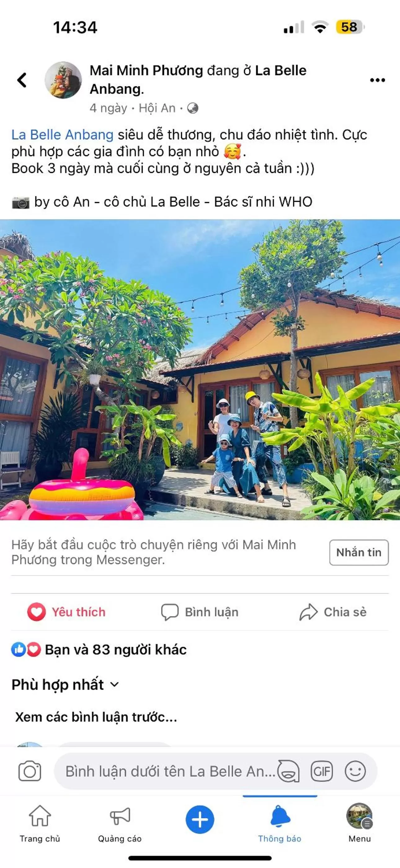The image size is (400, 868).
Task: Switch to the Quảng cáo tab
Action: (x=120, y=824)
